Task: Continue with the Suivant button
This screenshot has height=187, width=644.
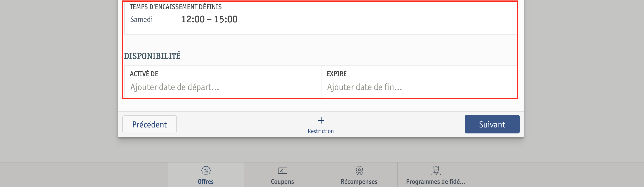Action: point(492,124)
